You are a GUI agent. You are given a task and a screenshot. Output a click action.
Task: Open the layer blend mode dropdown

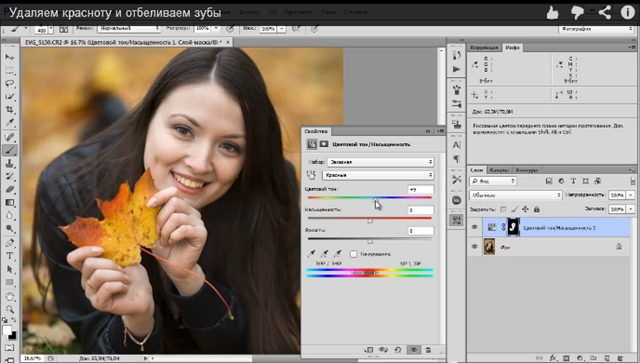pos(516,195)
